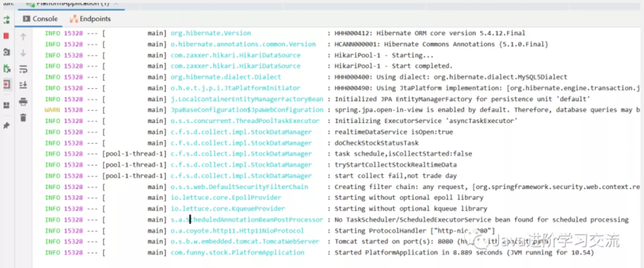Click 'Starting without optional kqueue library' message
Image resolution: width=644 pixels, height=268 pixels.
pyautogui.click(x=411, y=209)
